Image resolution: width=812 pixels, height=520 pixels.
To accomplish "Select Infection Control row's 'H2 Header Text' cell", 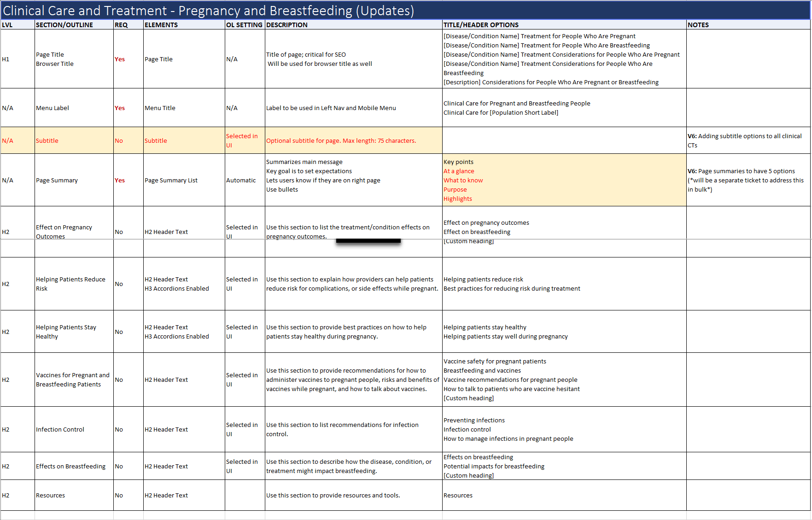I will point(184,429).
